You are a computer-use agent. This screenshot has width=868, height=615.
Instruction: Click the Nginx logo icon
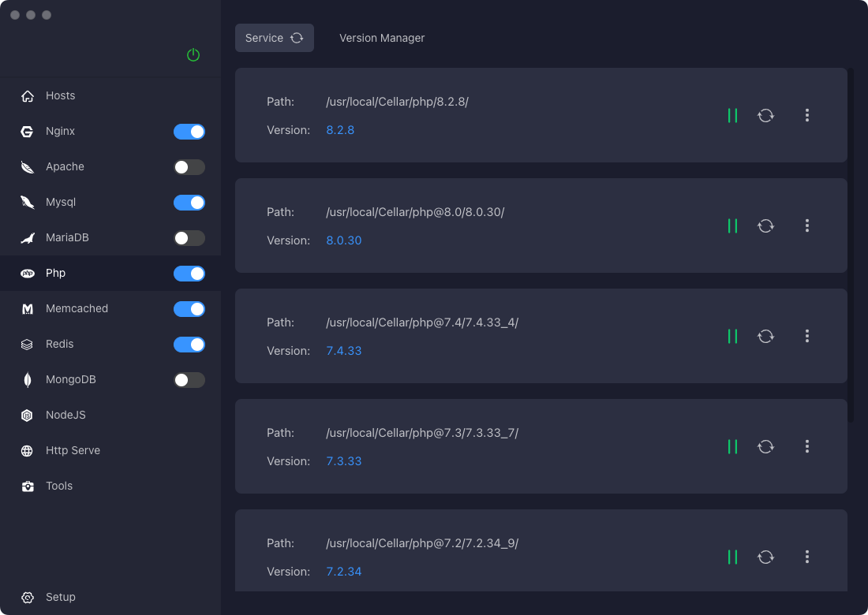[x=27, y=132]
